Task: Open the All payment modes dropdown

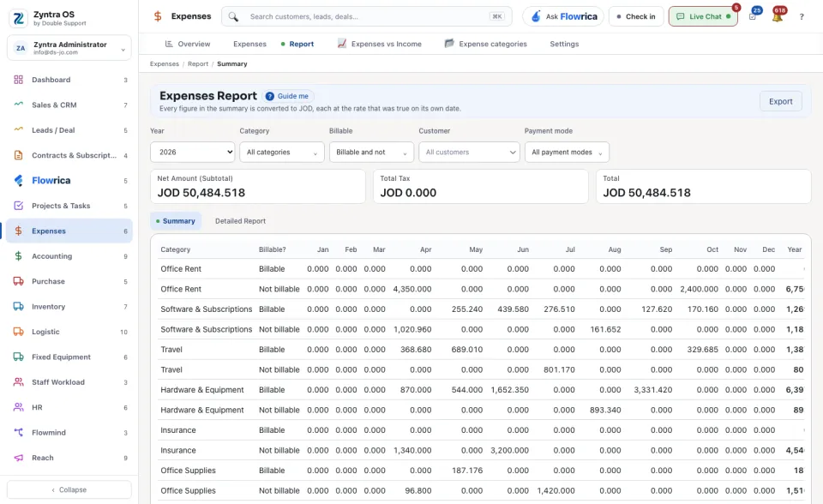Action: 567,153
